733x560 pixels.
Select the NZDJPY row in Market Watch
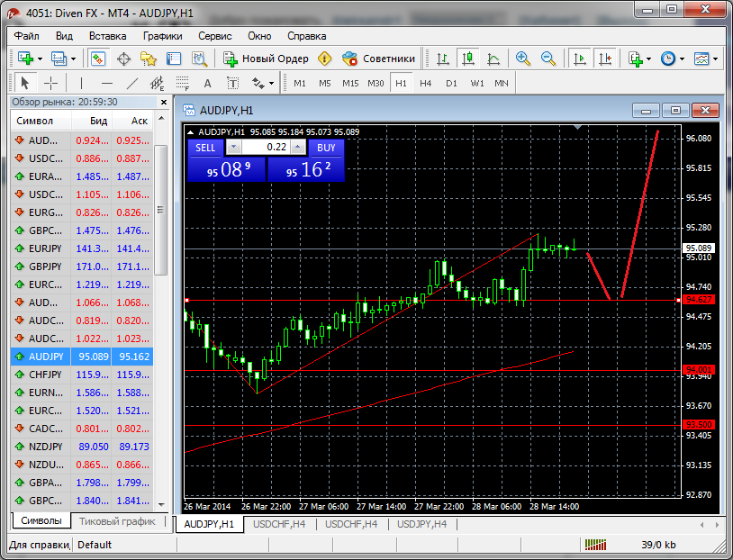pos(82,447)
